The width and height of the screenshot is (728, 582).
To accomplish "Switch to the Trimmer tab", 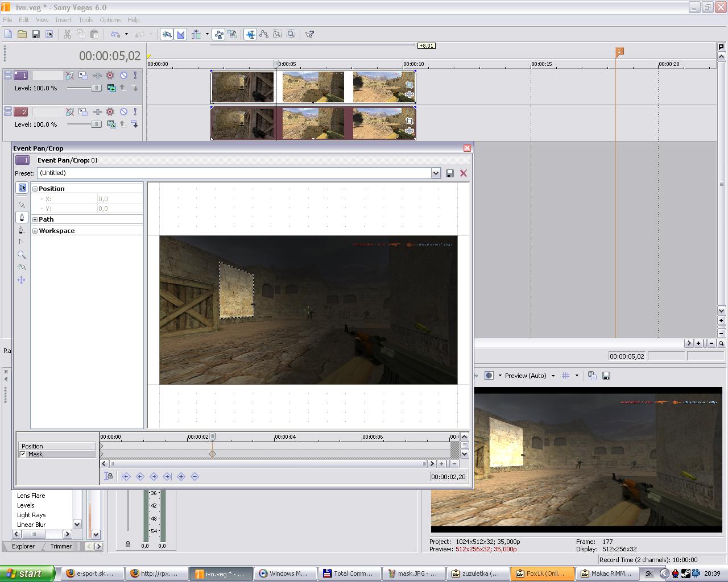I will pos(61,546).
